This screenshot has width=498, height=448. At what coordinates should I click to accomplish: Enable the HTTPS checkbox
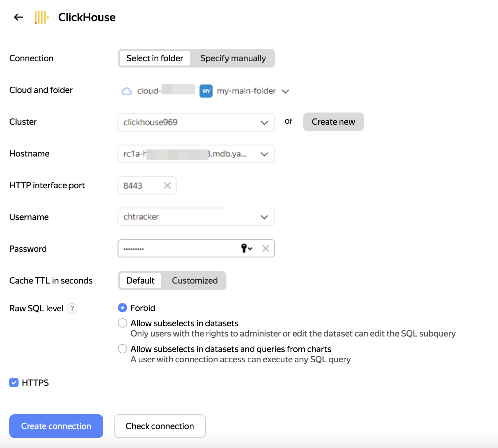click(14, 383)
